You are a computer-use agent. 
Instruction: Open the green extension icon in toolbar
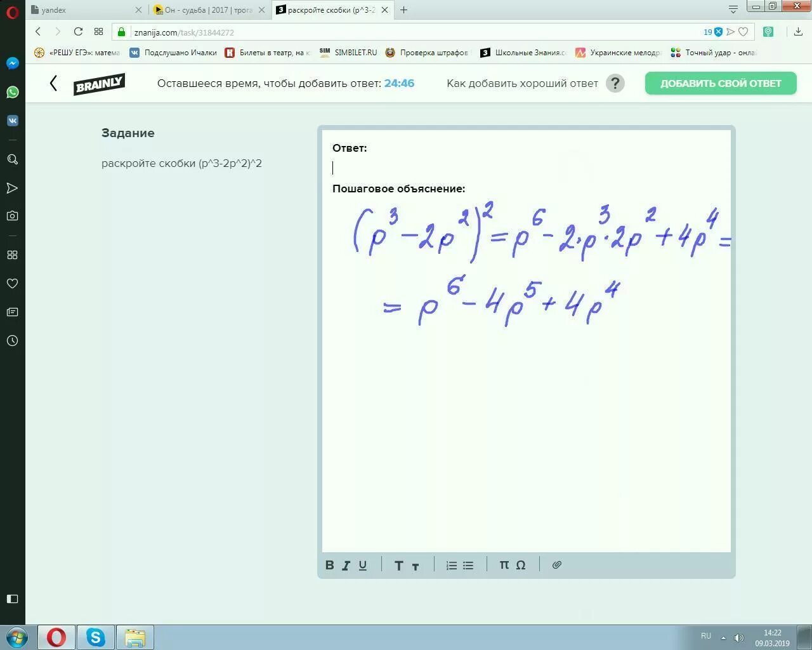(768, 32)
